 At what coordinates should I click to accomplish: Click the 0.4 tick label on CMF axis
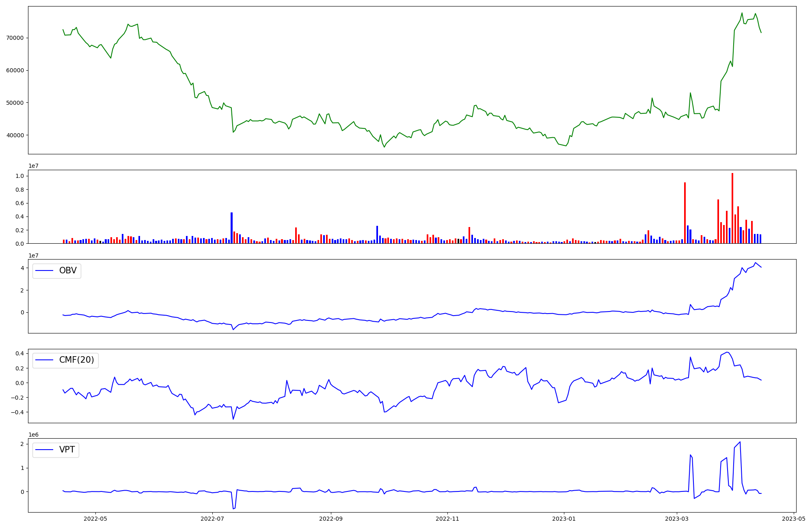19,354
